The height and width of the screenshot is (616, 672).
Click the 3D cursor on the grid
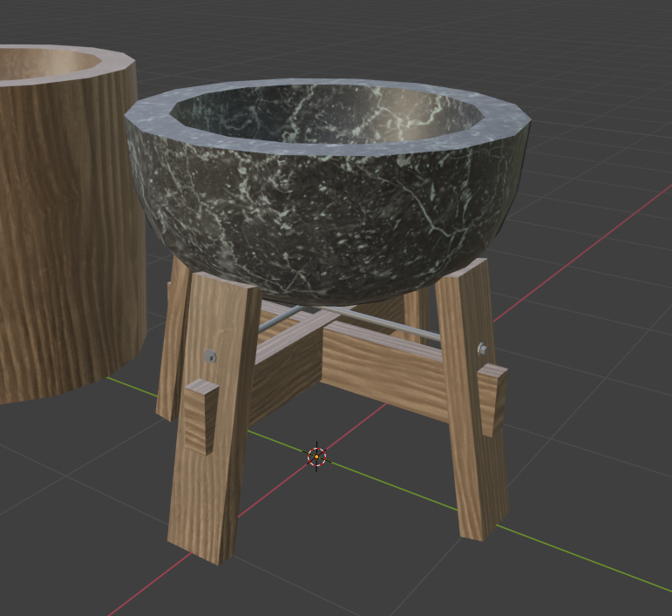pos(316,457)
